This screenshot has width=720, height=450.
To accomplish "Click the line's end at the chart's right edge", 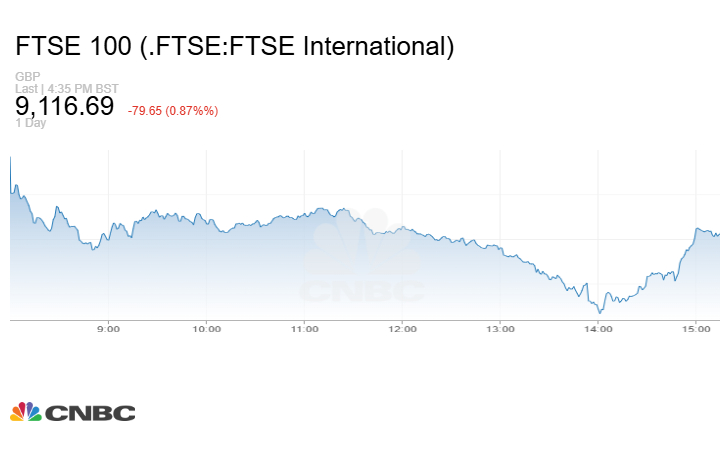I will pyautogui.click(x=718, y=233).
